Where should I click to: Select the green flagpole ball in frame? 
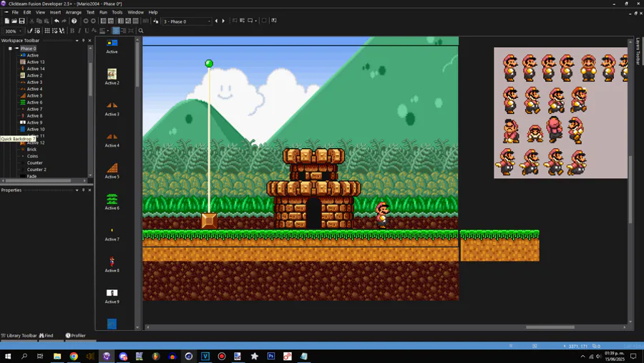[x=209, y=63]
